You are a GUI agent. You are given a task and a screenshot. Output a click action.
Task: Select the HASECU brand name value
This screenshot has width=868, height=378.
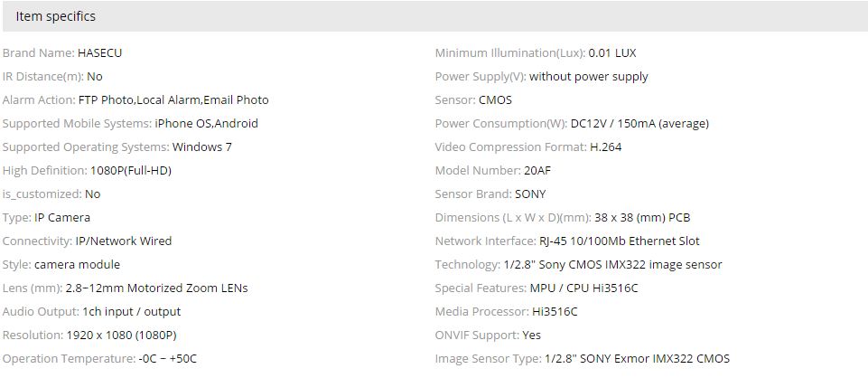coord(99,53)
